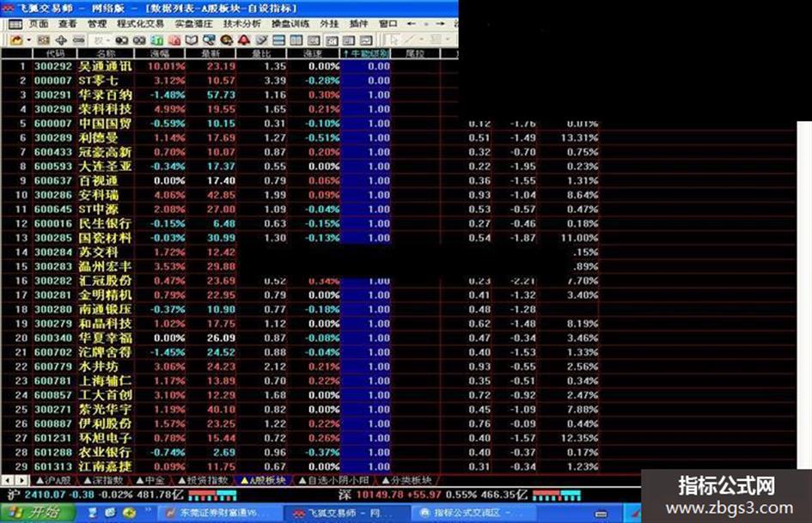Click the green chart toolbar icon
812x523 pixels.
click(156, 40)
